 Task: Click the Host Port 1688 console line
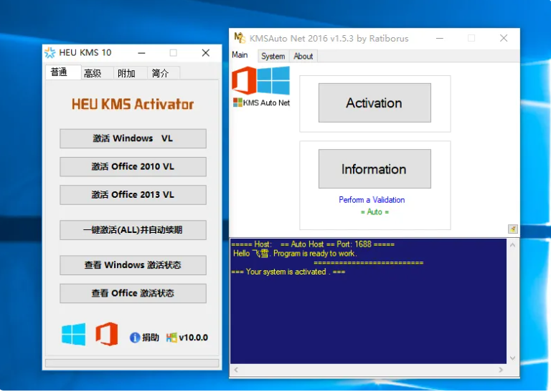pyautogui.click(x=313, y=244)
